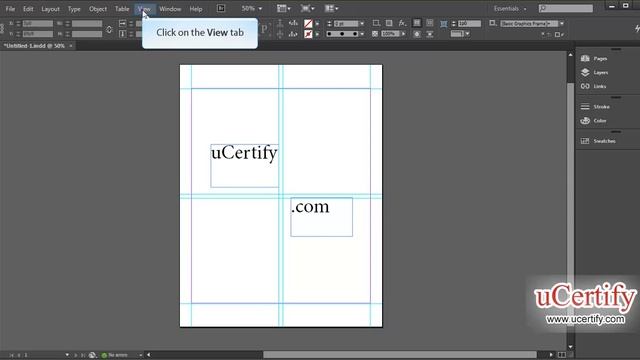Click the drop shadow icon
This screenshot has height=360, width=640.
[389, 23]
